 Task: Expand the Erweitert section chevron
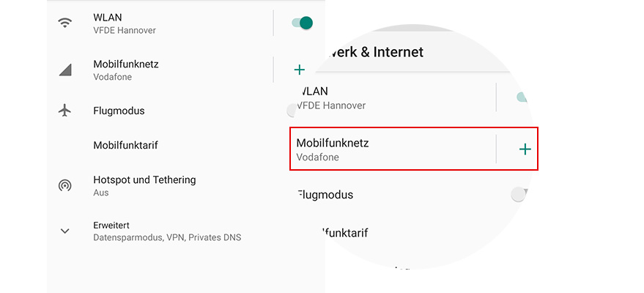(65, 231)
